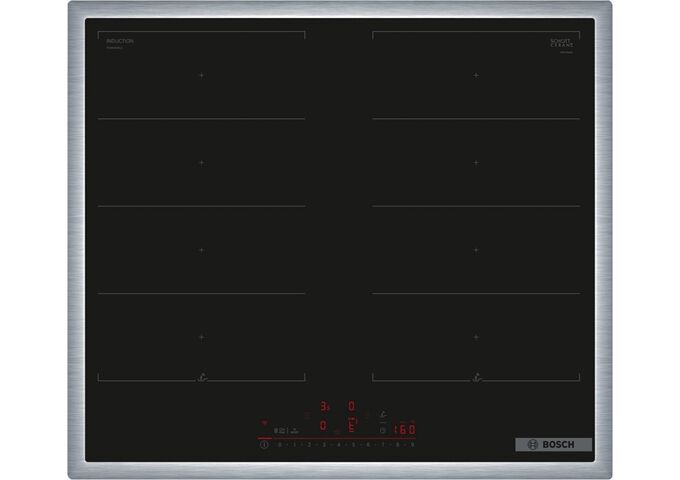
Task: Tap the Induction label at top left
Action: pos(120,42)
